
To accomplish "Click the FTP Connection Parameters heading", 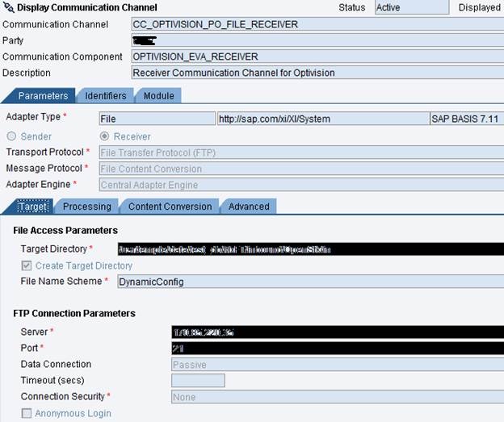I will pyautogui.click(x=74, y=313).
